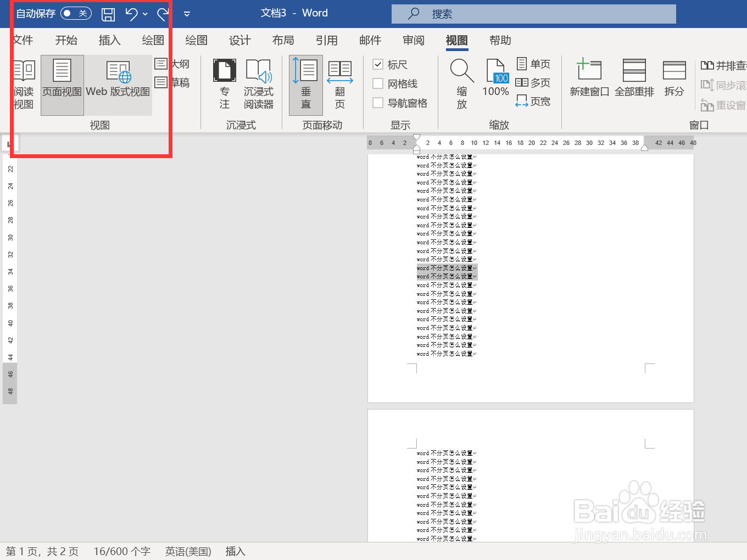The image size is (747, 560).
Task: Toggle Insert mode (插入) in status bar
Action: (x=235, y=551)
